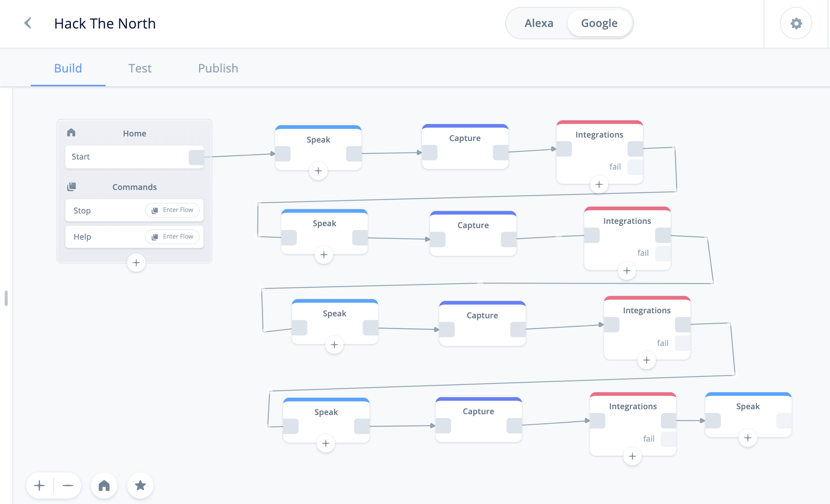Click first Integrations block fail port
The width and height of the screenshot is (830, 504).
(635, 167)
